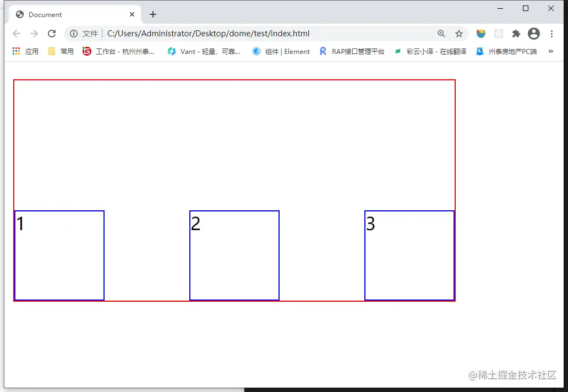This screenshot has height=392, width=568.
Task: Close the browser window
Action: pos(550,8)
